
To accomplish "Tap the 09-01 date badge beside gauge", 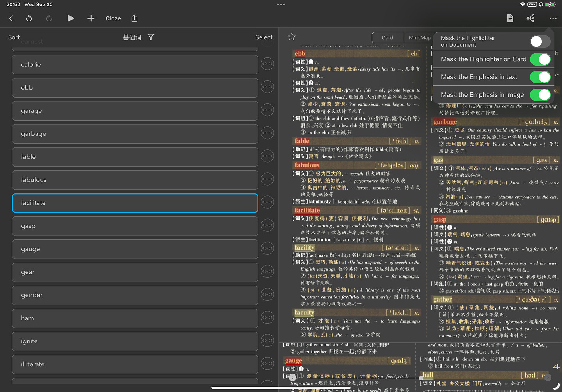I will tap(267, 248).
